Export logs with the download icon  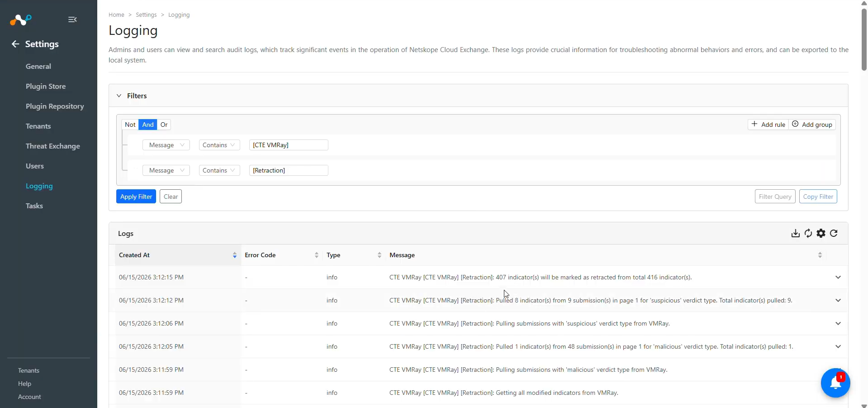[795, 233]
